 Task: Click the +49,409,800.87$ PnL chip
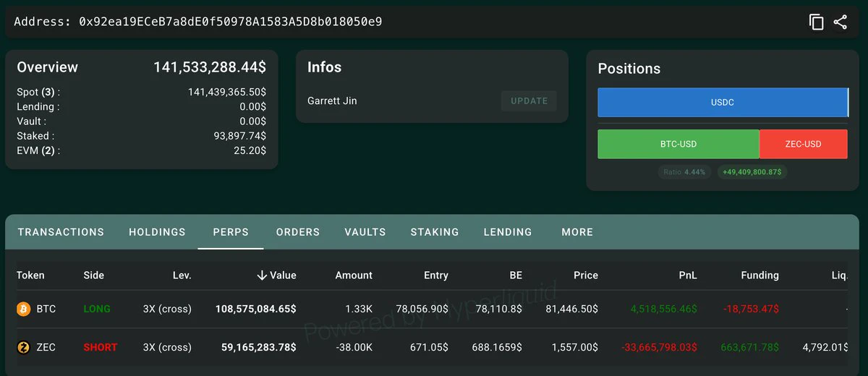[x=752, y=172]
